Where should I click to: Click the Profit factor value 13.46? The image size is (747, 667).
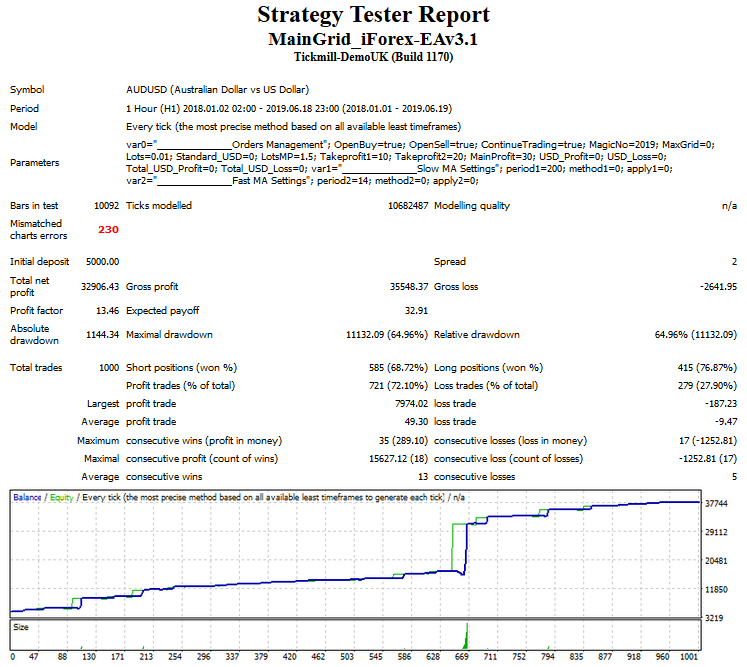click(105, 311)
